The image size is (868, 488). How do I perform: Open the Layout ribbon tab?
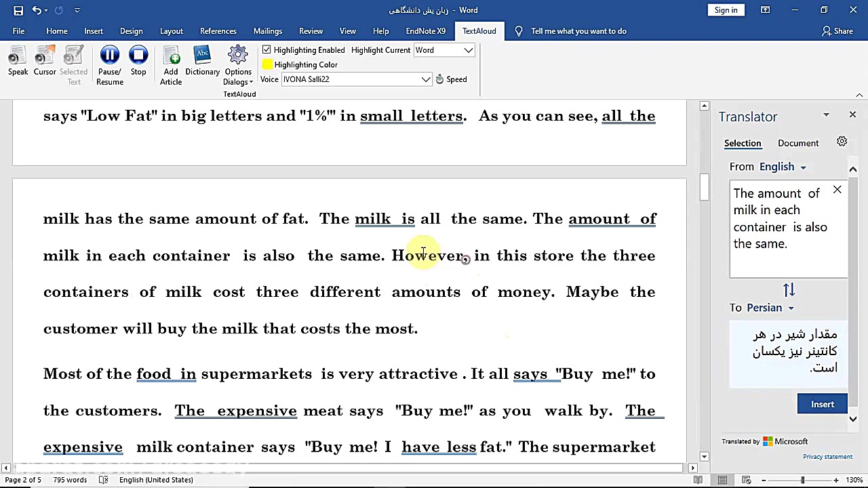tap(172, 31)
